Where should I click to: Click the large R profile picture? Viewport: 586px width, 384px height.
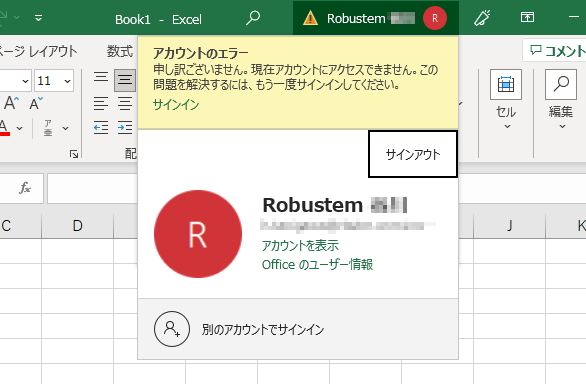pos(198,234)
